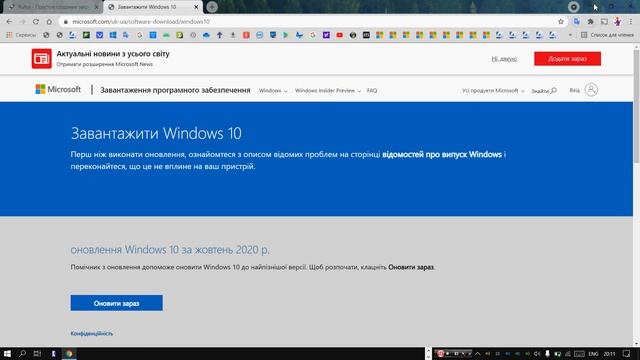Expand the Windows dropdown in page header

tap(273, 91)
